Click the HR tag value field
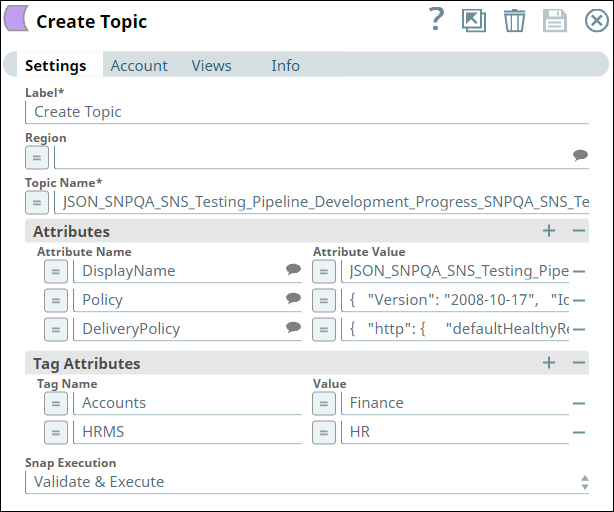614x512 pixels. (455, 432)
